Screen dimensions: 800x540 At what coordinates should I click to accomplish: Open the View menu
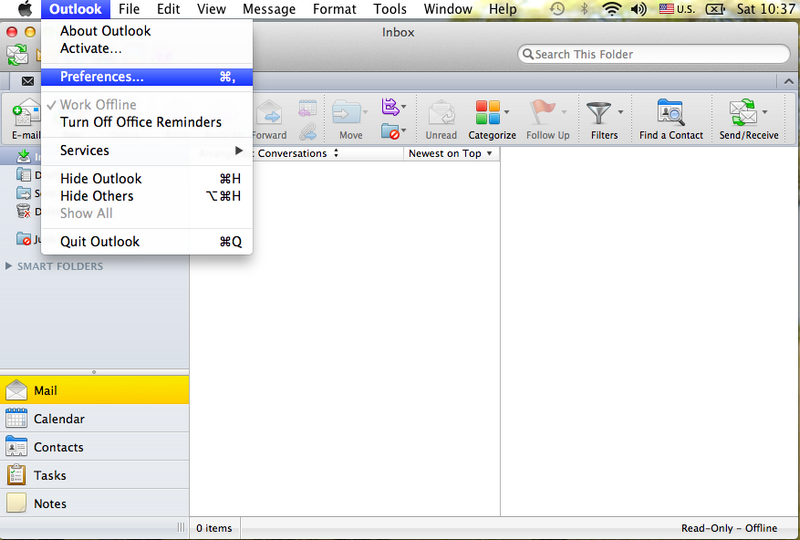click(x=211, y=9)
